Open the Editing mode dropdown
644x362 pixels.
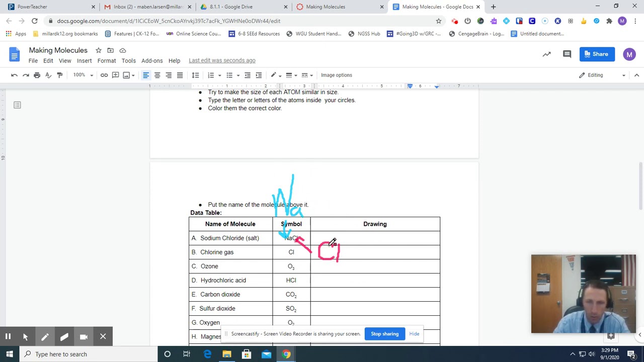602,75
